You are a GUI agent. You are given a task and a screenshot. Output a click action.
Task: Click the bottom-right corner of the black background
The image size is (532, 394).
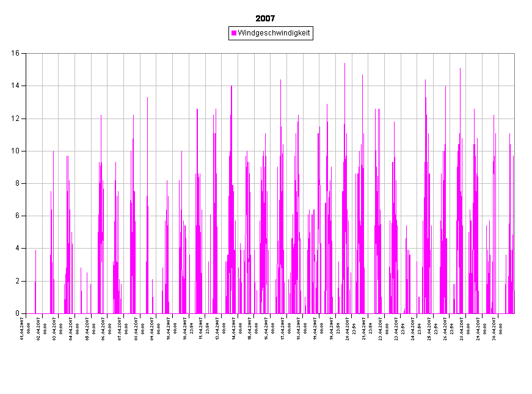pos(530,392)
